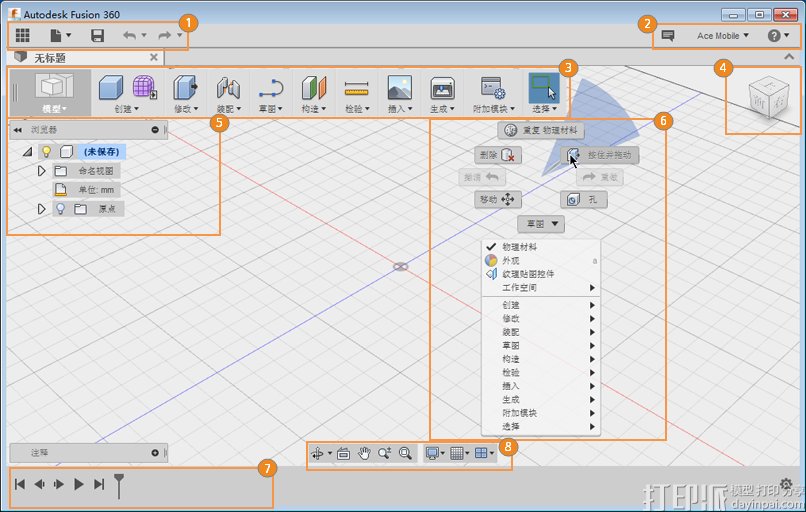
Task: Open undo history dropdown arrow
Action: 144,35
